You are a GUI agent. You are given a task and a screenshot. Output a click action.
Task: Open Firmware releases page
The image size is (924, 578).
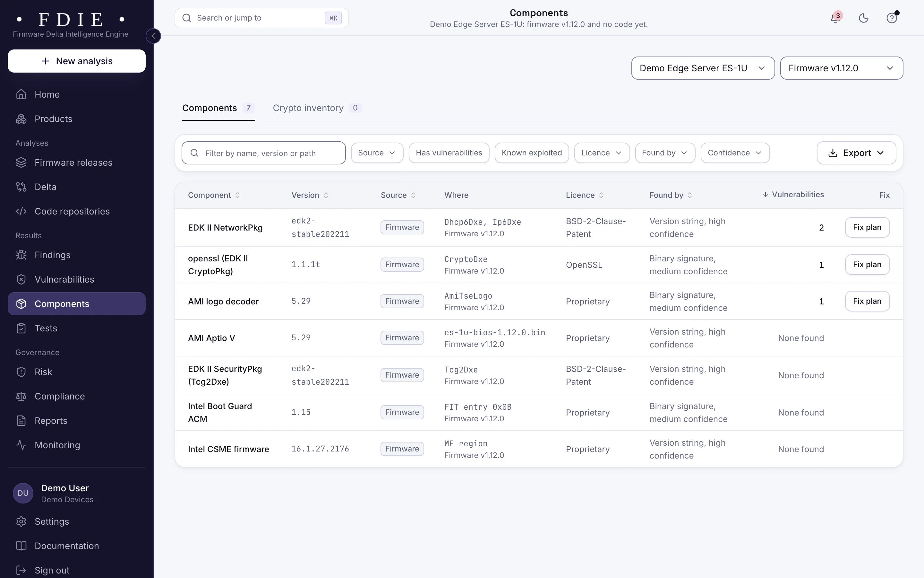coord(76,162)
